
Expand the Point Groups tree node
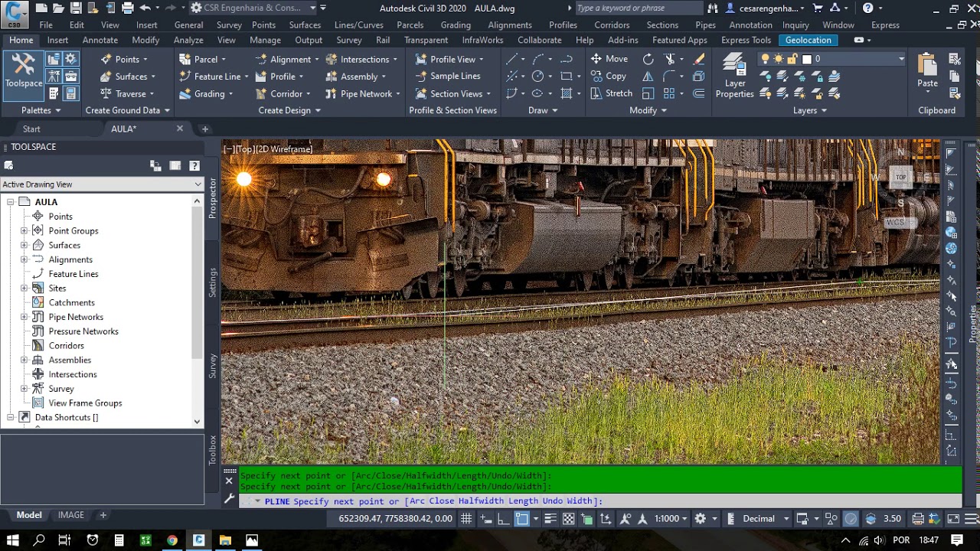click(24, 230)
